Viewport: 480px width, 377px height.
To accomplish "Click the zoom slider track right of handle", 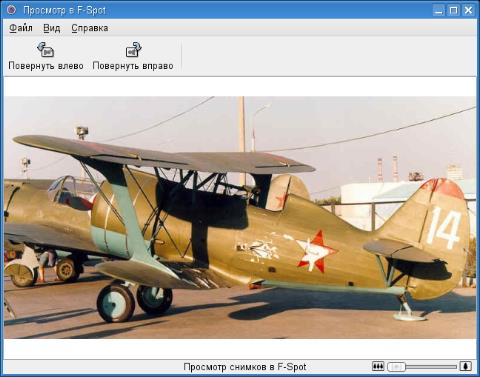I will (x=431, y=367).
